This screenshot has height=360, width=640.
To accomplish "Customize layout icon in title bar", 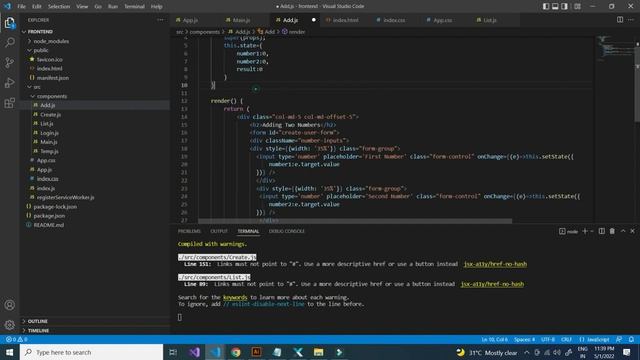I will [577, 6].
